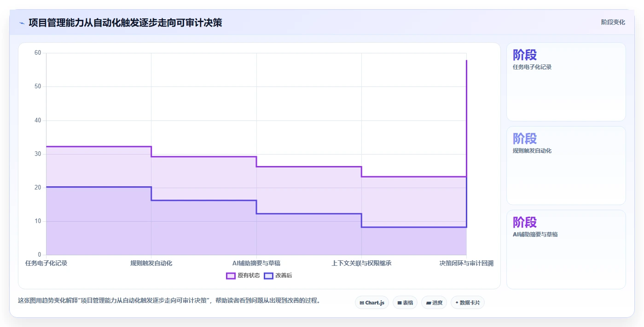Screen dimensions: 644x327
Task: Open the 任务电子化记录 stage card
Action: tap(566, 82)
